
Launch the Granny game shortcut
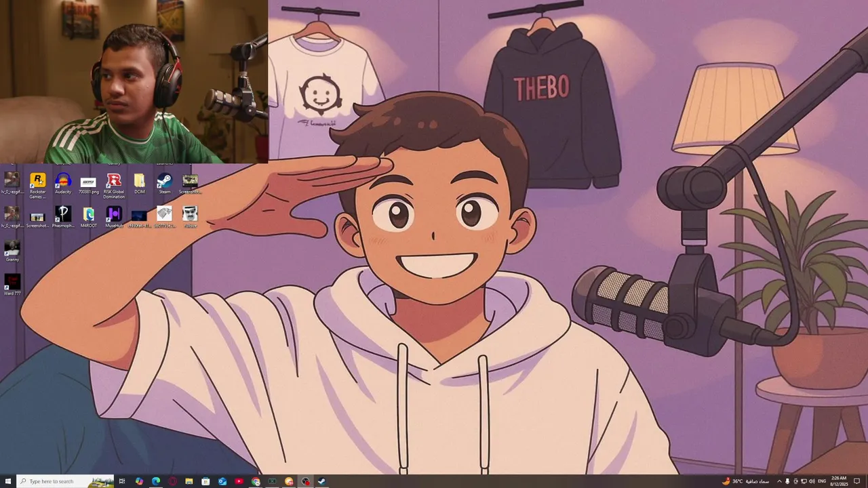[x=12, y=251]
